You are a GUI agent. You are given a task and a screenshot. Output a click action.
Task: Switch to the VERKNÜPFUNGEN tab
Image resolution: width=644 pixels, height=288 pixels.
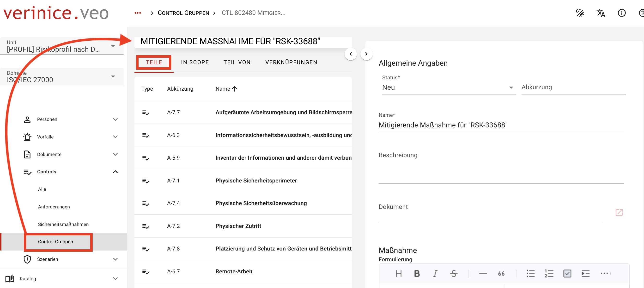(291, 62)
